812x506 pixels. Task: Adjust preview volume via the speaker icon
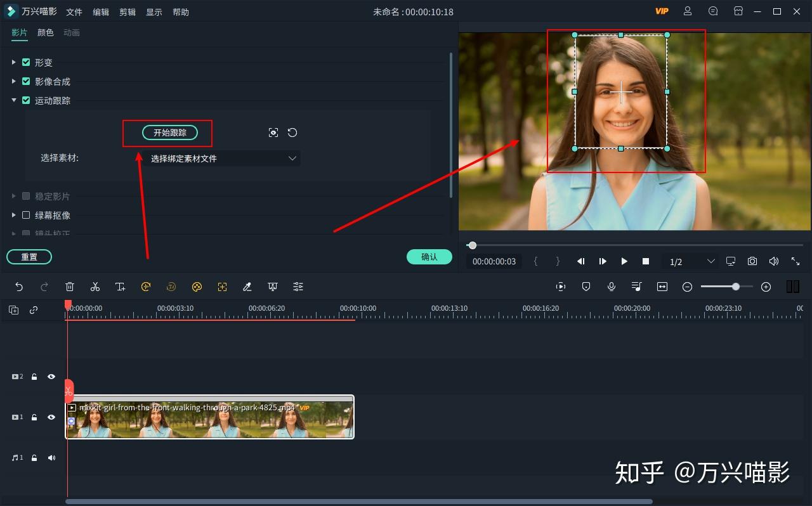click(774, 261)
